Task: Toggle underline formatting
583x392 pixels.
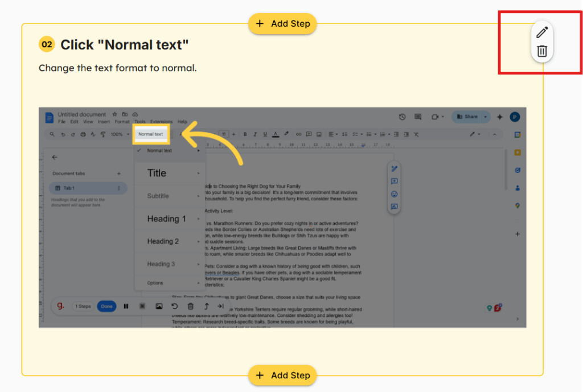Action: pos(265,134)
